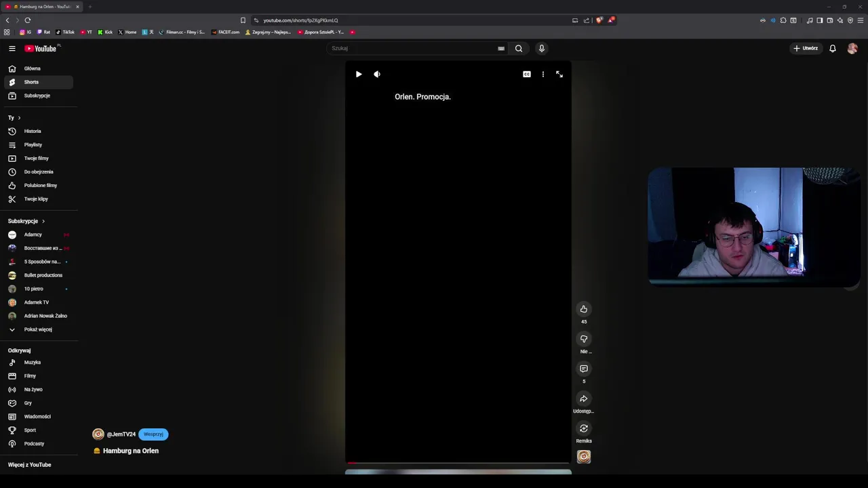The height and width of the screenshot is (488, 868).
Task: Open the Adrian Nowak Żalno channel
Action: (x=38, y=316)
